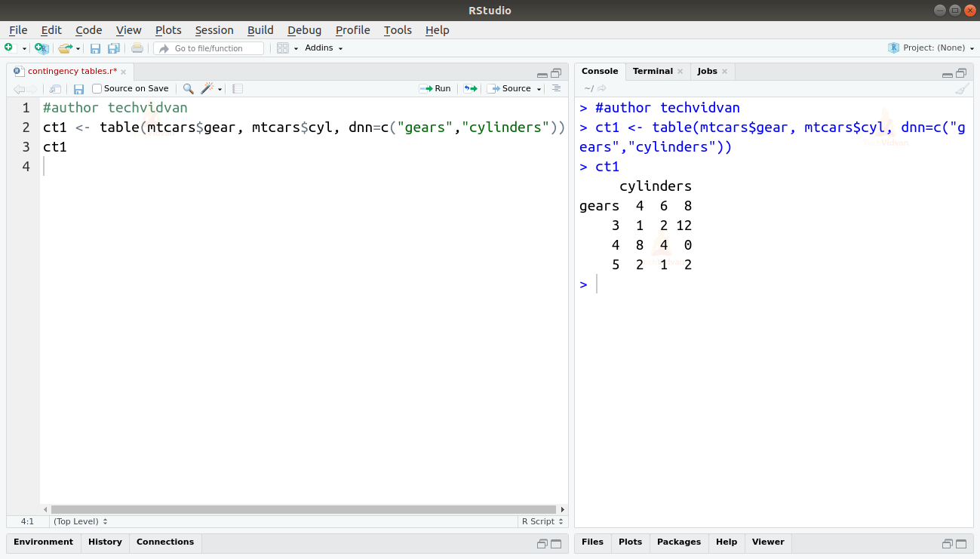Screen dimensions: 980x559
Task: Clear the console with the broom icon
Action: coord(963,88)
